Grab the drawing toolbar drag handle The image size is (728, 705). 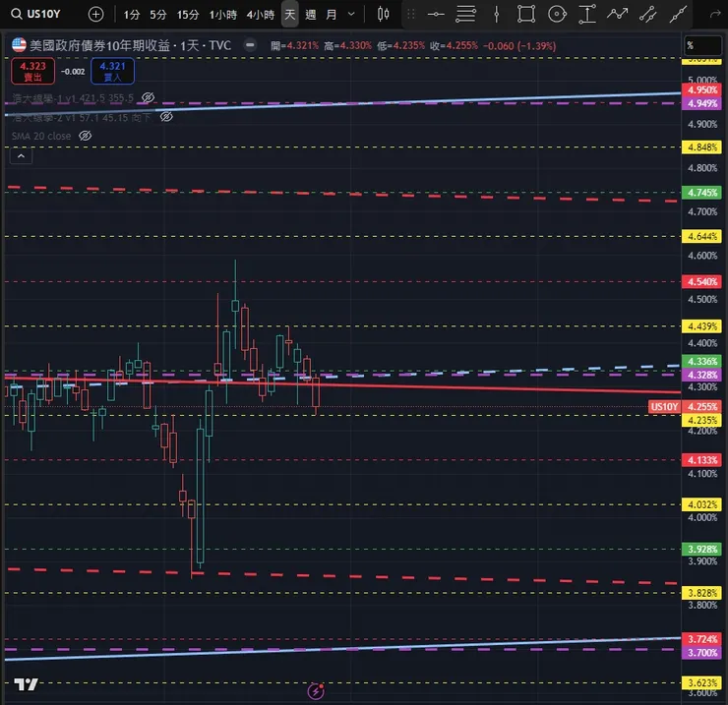tap(411, 15)
